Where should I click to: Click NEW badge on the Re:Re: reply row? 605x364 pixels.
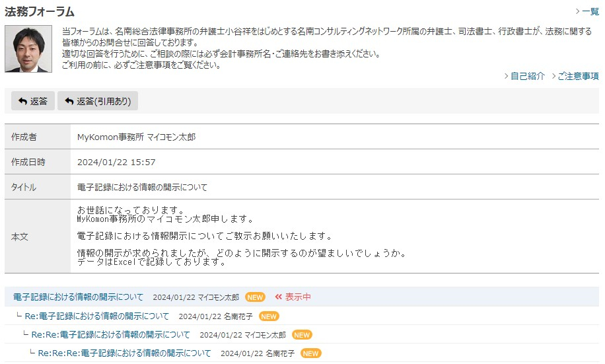click(302, 335)
